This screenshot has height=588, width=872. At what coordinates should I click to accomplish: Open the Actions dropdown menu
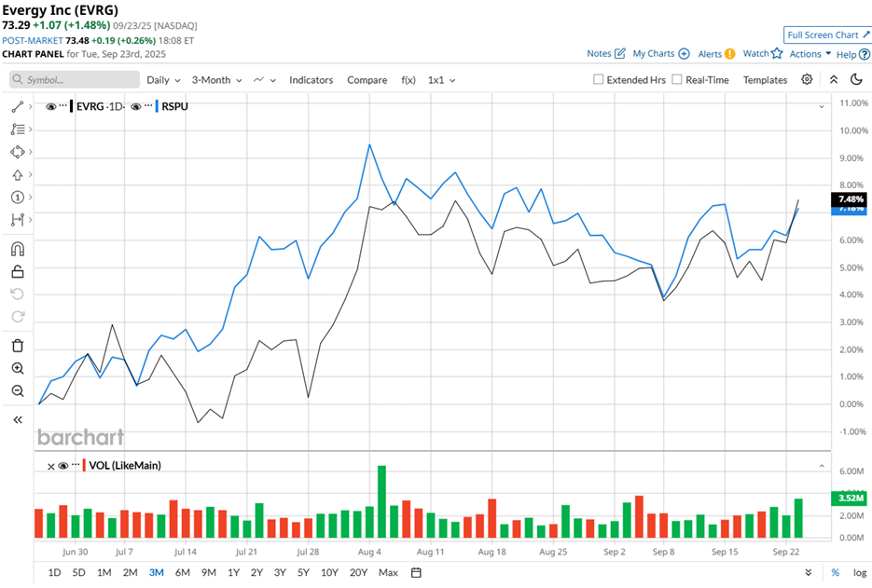(x=810, y=54)
